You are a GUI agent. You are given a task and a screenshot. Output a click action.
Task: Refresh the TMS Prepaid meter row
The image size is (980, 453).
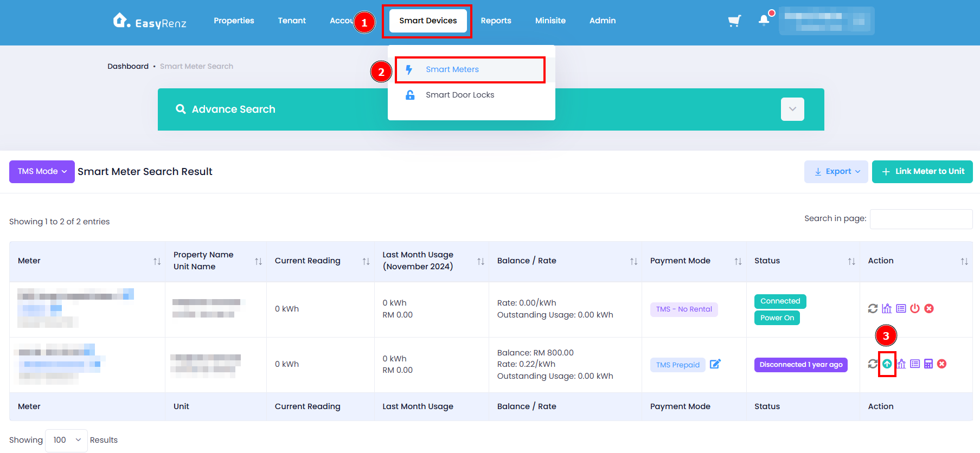(x=873, y=364)
